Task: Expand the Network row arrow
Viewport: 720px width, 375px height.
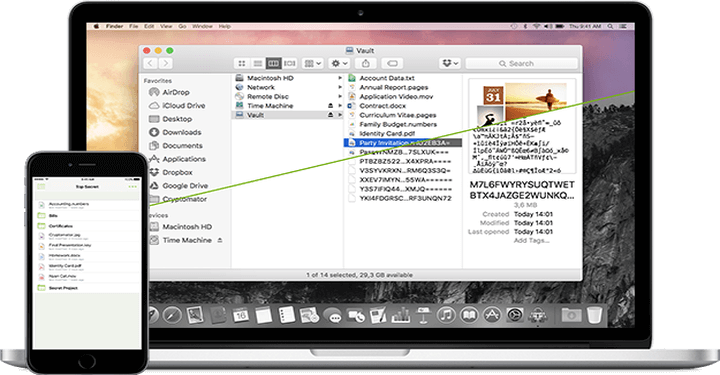Action: 340,87
